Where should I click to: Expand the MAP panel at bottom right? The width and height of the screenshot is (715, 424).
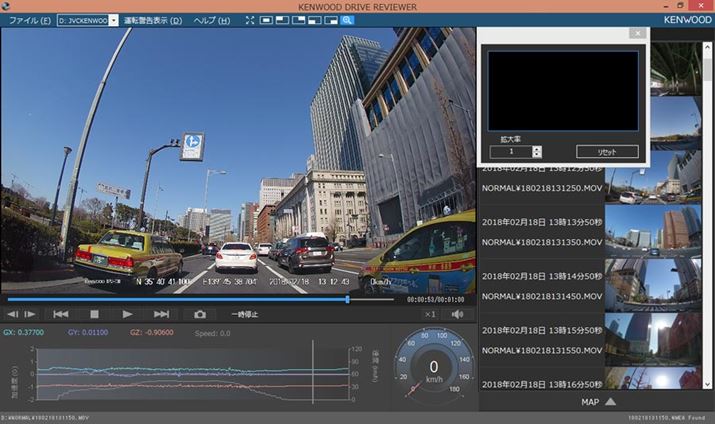tap(596, 402)
